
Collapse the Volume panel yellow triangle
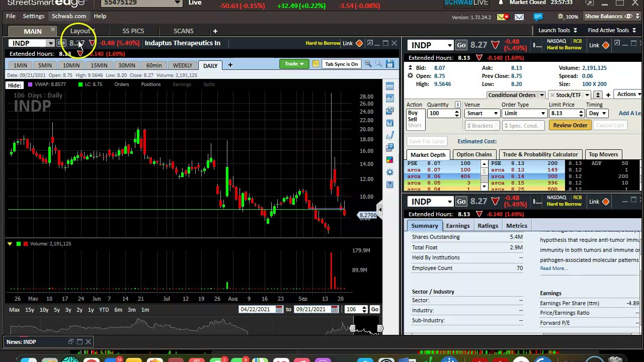(x=10, y=244)
